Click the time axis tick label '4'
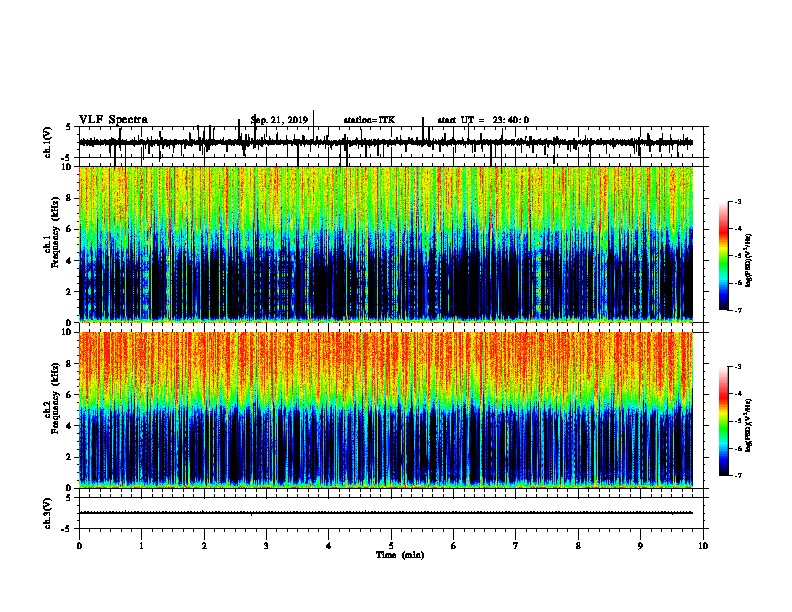Screen dimensions: 792x612 (329, 546)
